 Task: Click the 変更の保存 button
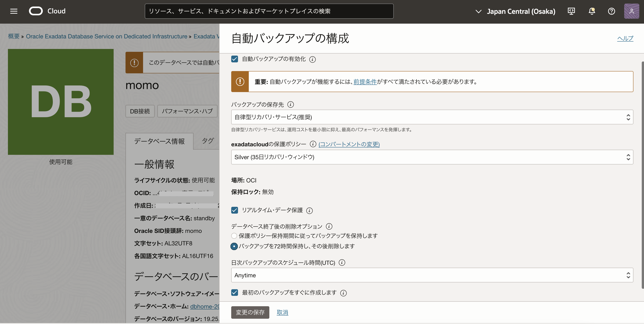coord(250,312)
